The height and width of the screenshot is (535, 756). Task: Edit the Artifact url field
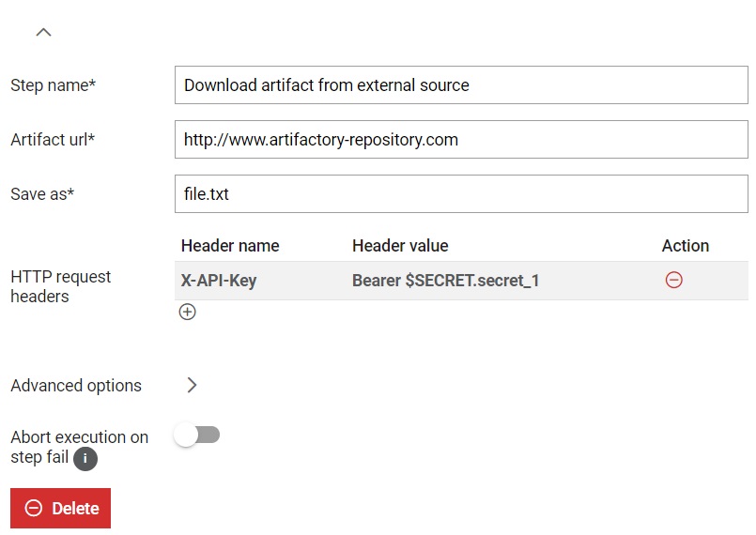[461, 140]
